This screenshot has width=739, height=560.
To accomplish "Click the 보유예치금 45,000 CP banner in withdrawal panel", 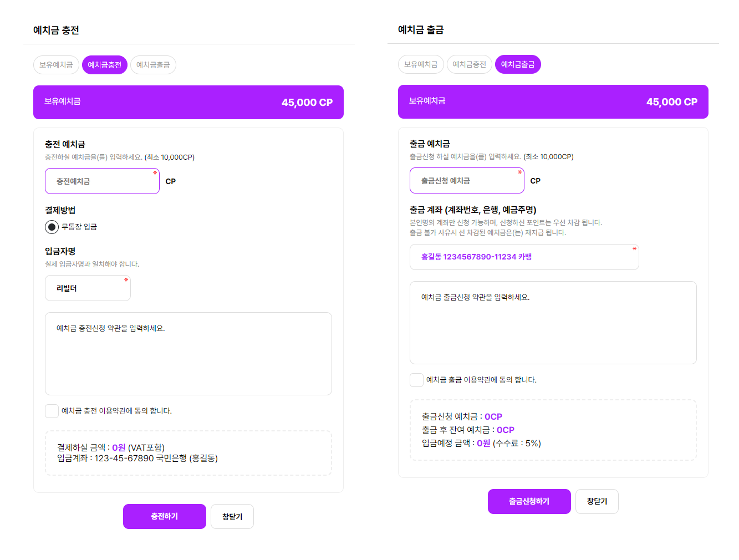I will (553, 101).
